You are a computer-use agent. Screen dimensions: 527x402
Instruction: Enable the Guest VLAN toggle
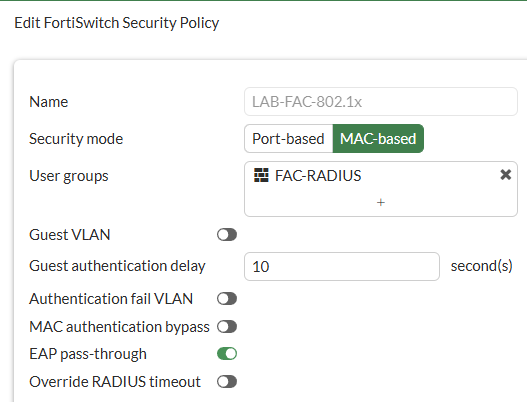(227, 235)
